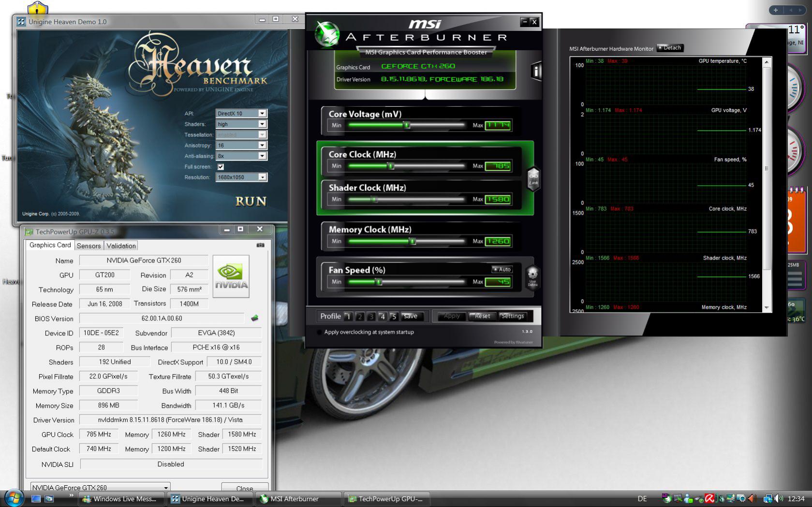Toggle the Link clocks icon in Afterburner
812x507 pixels.
[533, 179]
